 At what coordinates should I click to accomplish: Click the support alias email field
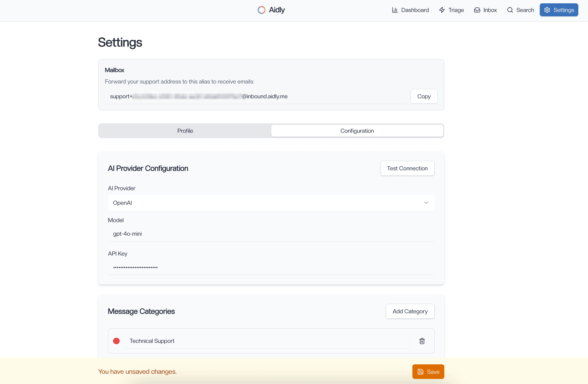[255, 97]
